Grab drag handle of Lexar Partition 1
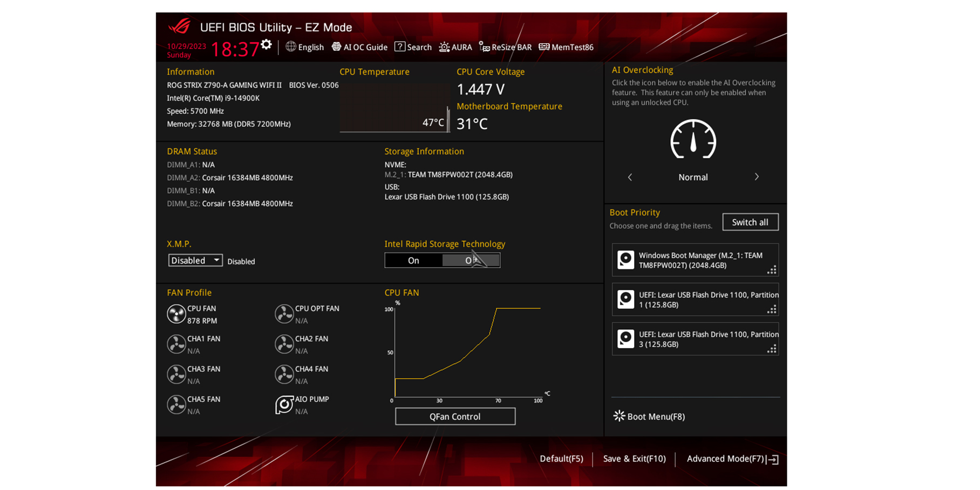The height and width of the screenshot is (490, 980). tap(772, 309)
